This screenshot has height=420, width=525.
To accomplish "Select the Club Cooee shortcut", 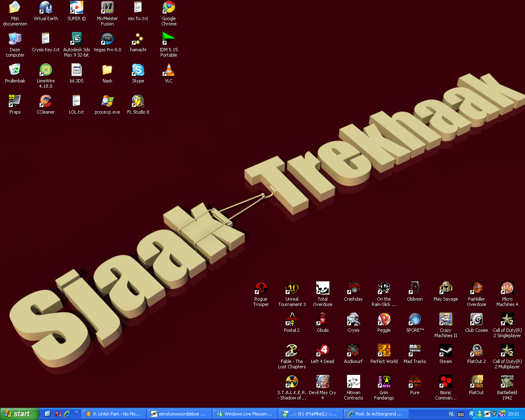I will pyautogui.click(x=477, y=319).
